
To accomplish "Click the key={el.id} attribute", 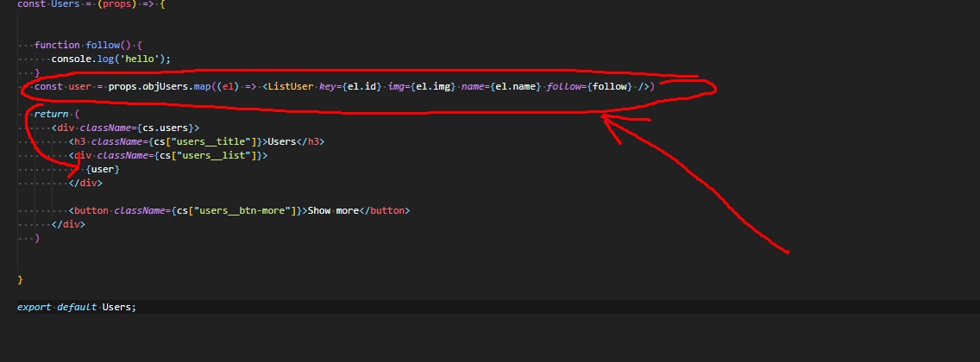I will pos(350,86).
